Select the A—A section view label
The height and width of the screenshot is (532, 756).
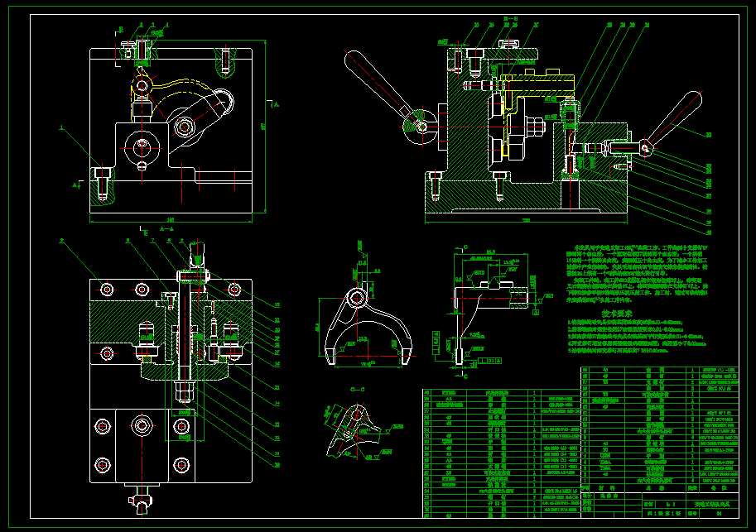coord(167,229)
